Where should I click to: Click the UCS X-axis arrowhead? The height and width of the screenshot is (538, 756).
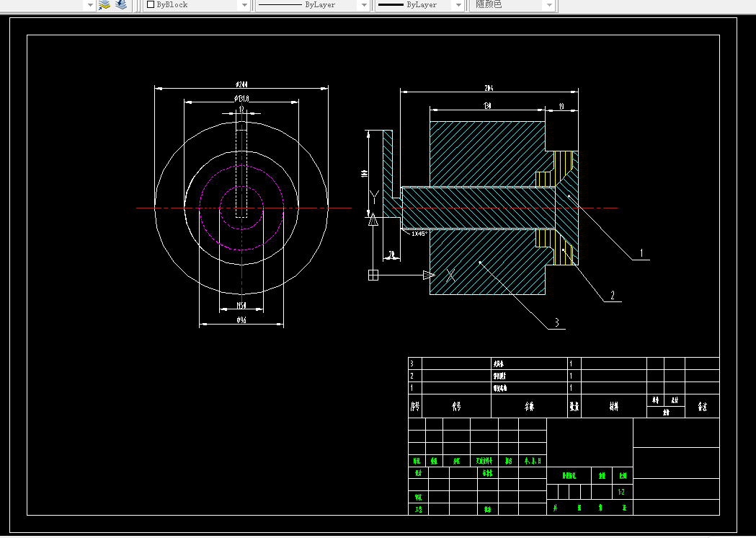pos(429,275)
